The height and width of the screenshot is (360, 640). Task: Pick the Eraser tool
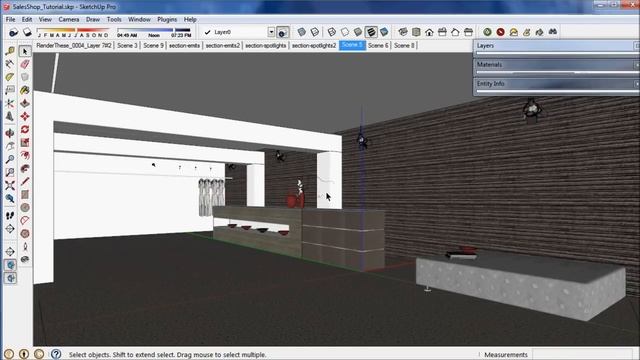(x=25, y=64)
